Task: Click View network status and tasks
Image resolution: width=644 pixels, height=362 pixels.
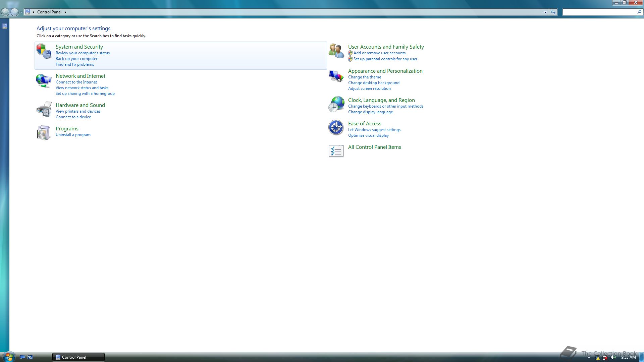Action: 82,88
